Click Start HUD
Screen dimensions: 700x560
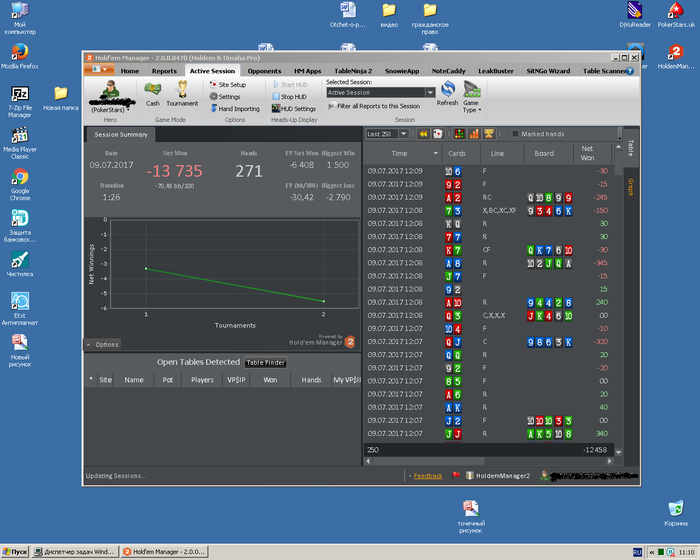point(290,84)
